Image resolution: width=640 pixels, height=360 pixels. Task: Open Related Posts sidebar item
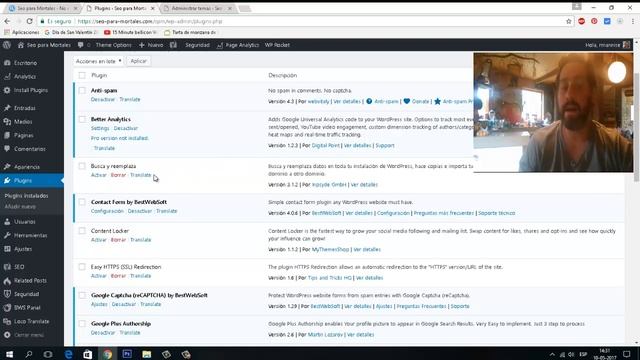(x=30, y=281)
